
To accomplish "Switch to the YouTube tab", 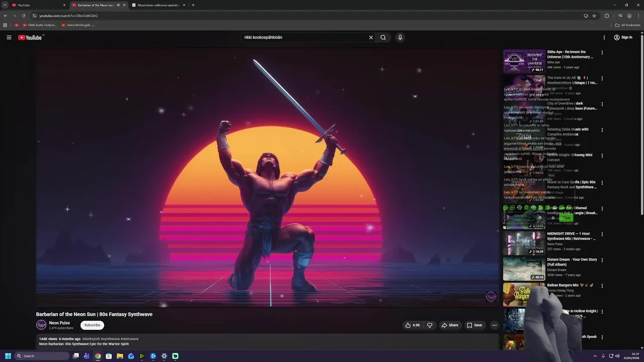I will tap(38, 5).
